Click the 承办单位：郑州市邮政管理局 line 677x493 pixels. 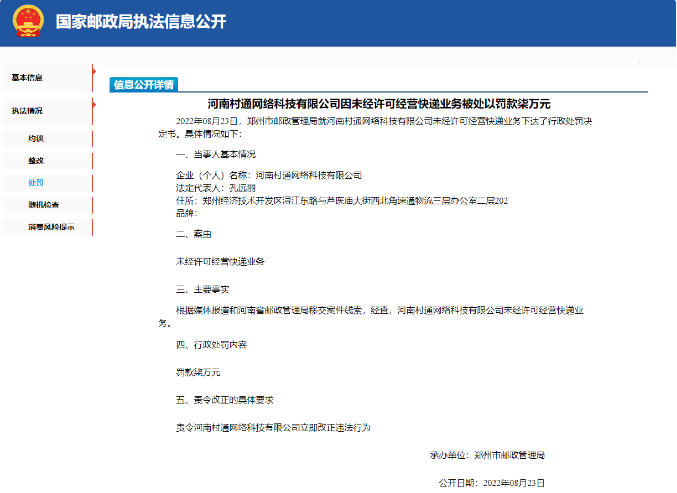pos(487,455)
